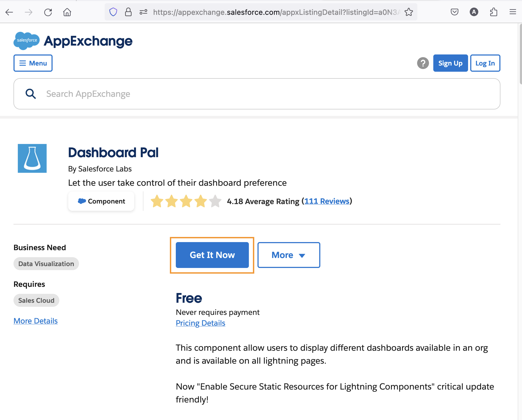Navigate back with the back arrow

[9, 12]
